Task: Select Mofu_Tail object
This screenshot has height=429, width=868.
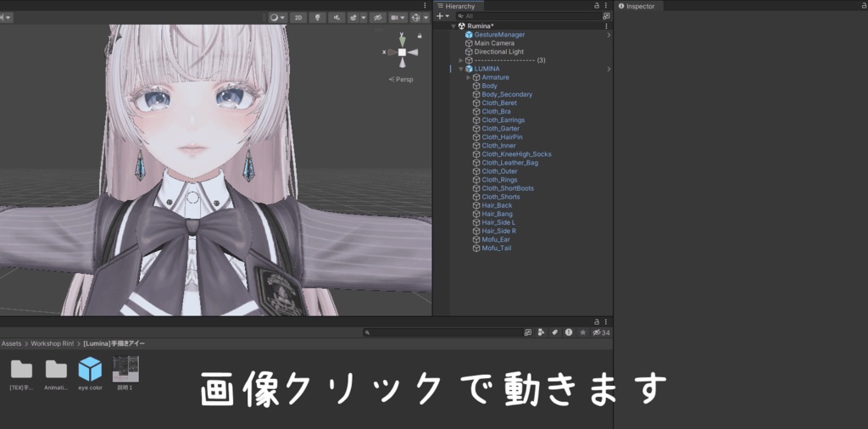Action: click(497, 248)
